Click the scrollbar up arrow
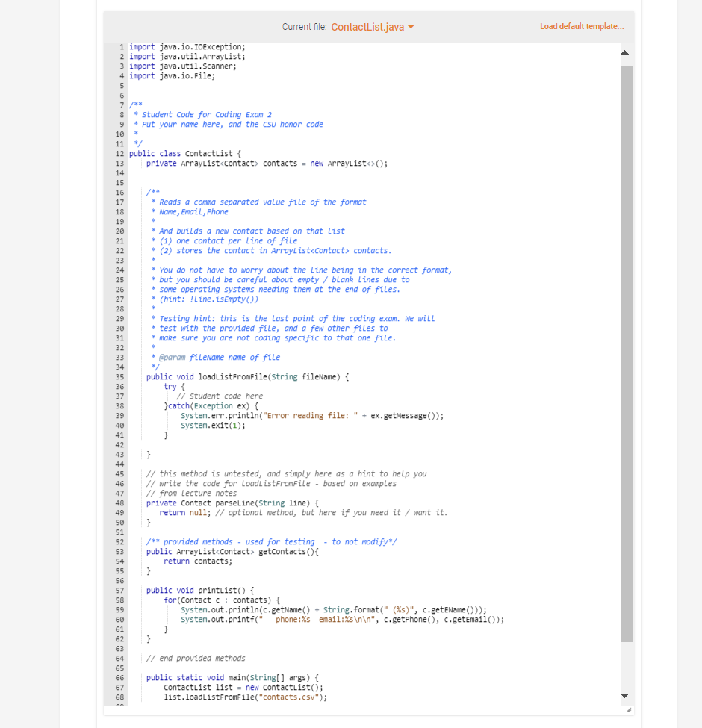This screenshot has height=728, width=702. click(x=624, y=52)
